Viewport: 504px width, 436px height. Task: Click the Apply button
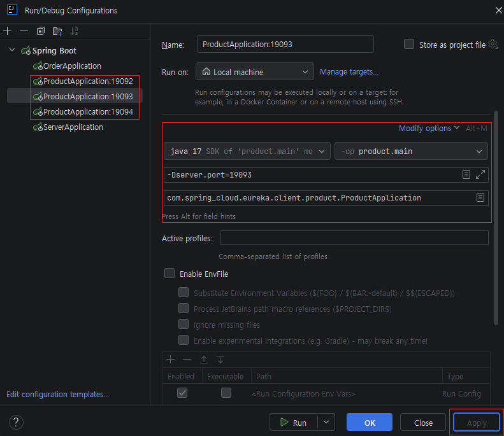point(477,423)
